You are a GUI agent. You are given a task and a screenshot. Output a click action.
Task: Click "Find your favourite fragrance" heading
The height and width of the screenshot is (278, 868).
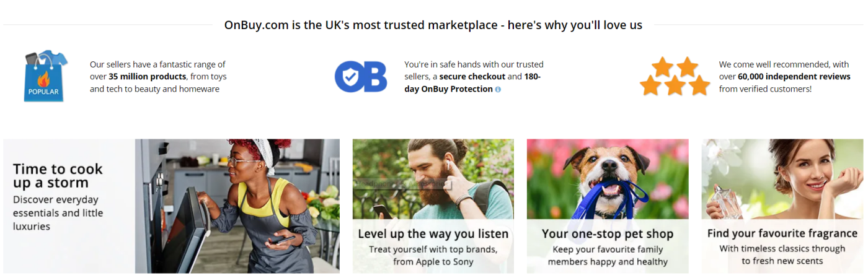pyautogui.click(x=782, y=233)
